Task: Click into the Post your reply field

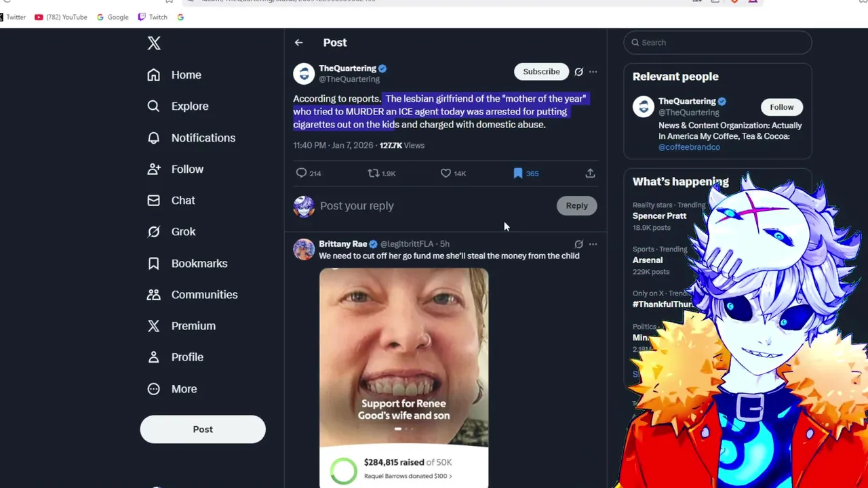Action: point(434,205)
